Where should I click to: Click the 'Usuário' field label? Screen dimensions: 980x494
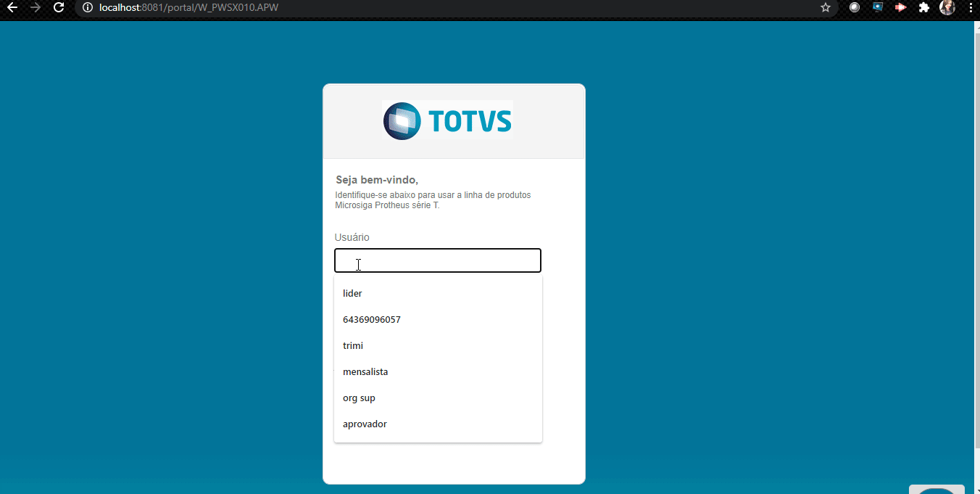click(352, 237)
